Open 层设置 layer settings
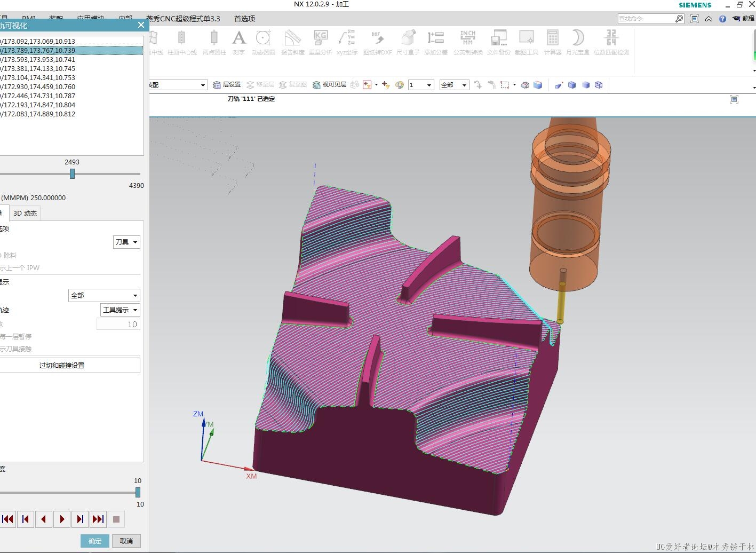This screenshot has height=553, width=756. [x=227, y=85]
